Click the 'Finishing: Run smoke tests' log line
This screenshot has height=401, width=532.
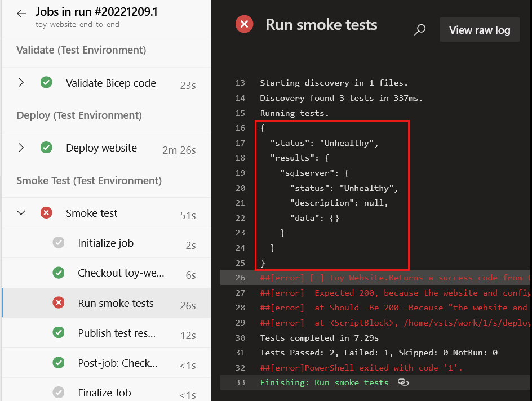tap(325, 382)
